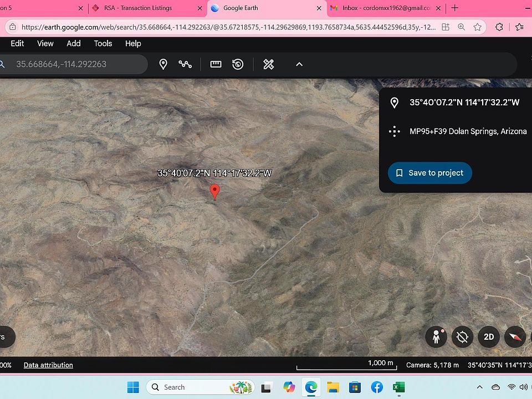Open the Data attribution link
Image resolution: width=532 pixels, height=399 pixels.
coord(48,365)
